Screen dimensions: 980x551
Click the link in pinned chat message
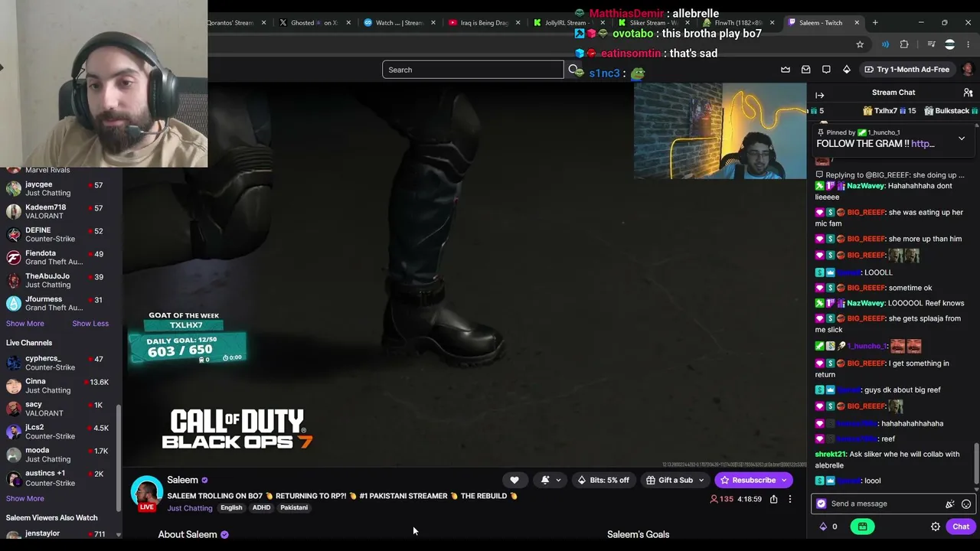(x=923, y=144)
